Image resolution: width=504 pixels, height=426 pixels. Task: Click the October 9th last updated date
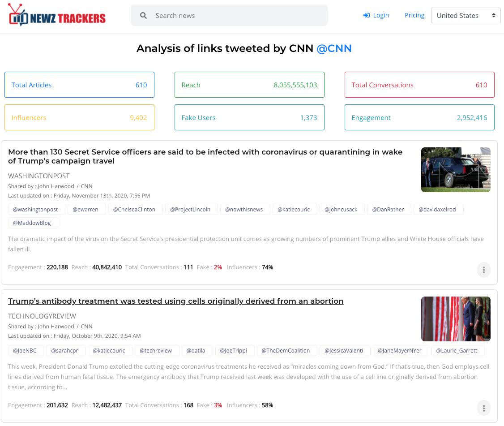[97, 336]
